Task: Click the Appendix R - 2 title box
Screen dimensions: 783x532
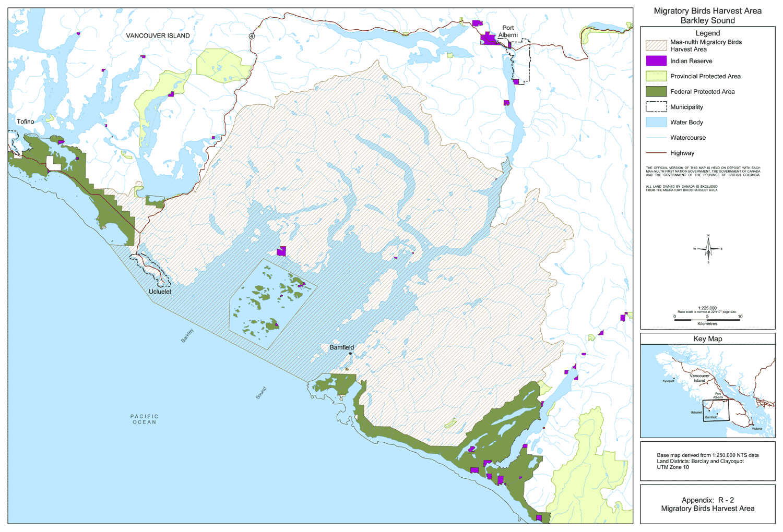Action: tap(707, 504)
